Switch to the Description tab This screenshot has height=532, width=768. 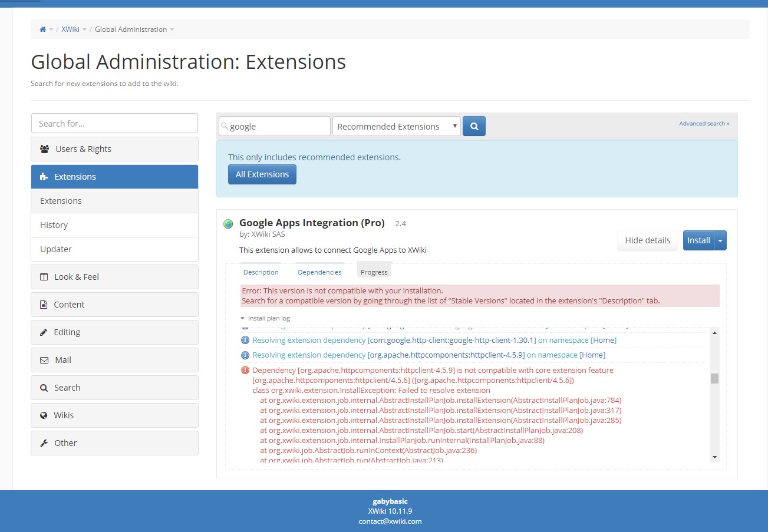(x=261, y=272)
